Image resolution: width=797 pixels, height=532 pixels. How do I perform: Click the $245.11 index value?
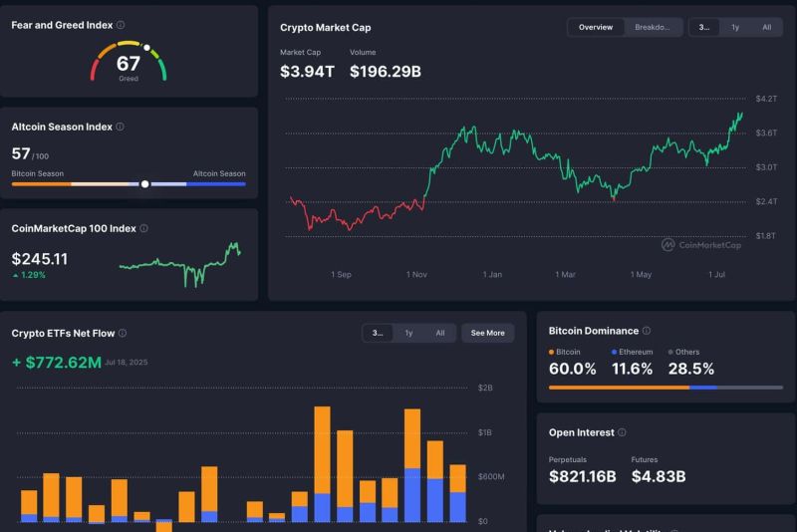(x=40, y=259)
